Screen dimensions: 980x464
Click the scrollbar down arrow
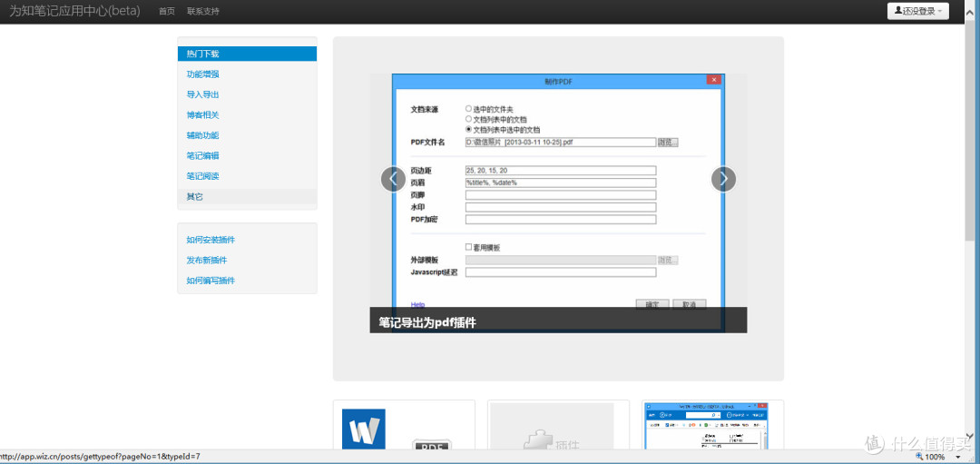click(969, 437)
